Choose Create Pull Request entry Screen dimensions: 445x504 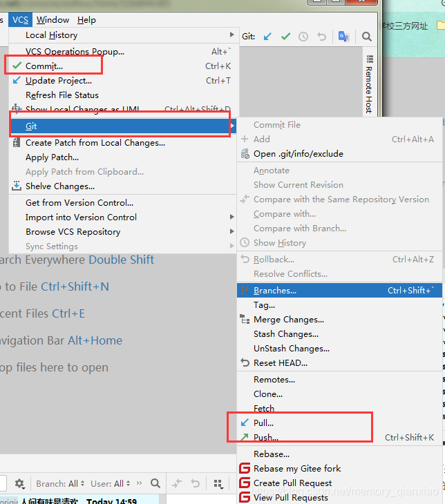point(339,483)
